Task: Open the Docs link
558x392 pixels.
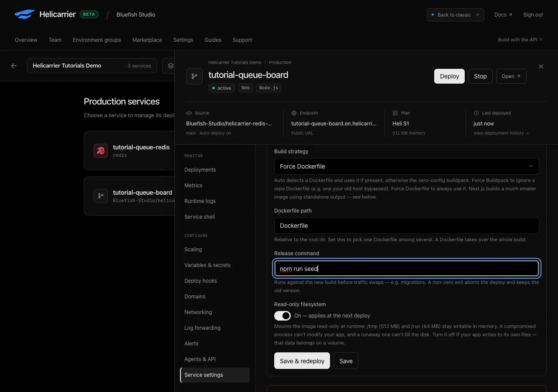Action: pos(503,14)
